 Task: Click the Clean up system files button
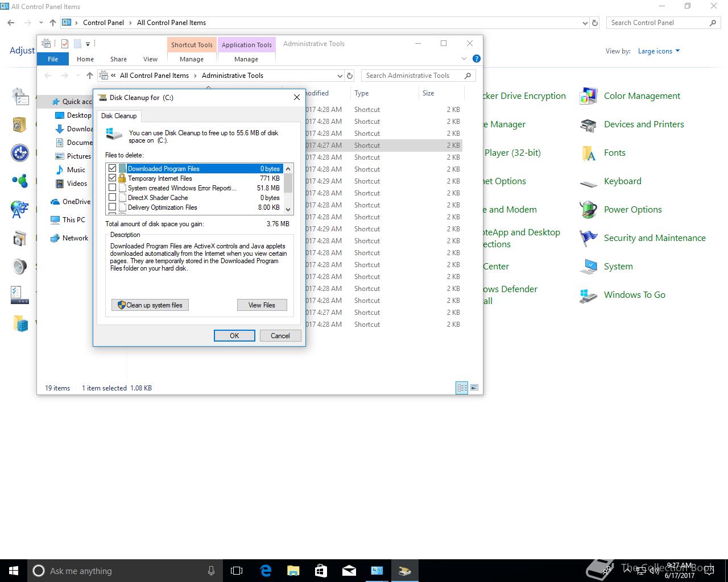[x=150, y=305]
